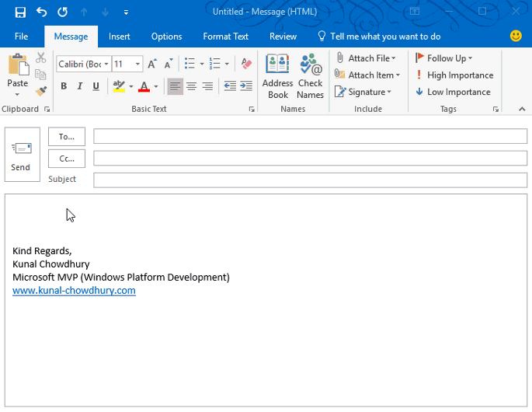Open the Signature dropdown
The width and height of the screenshot is (532, 412).
[363, 92]
